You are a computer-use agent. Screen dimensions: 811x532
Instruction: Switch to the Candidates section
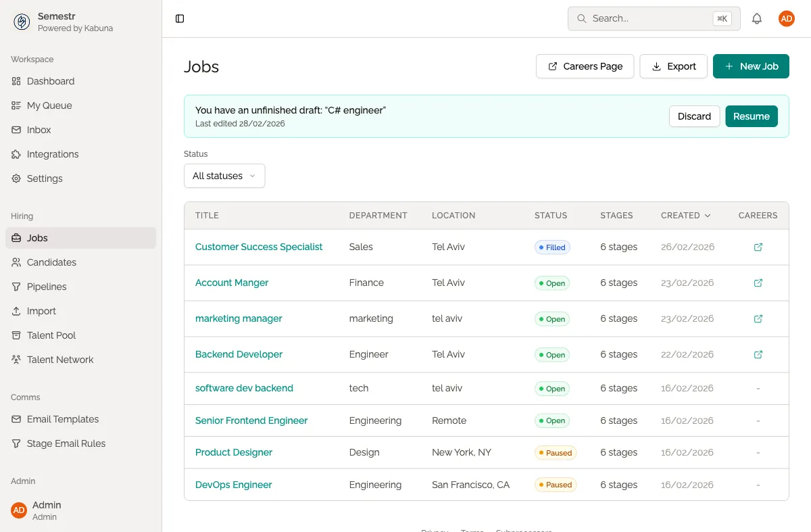click(53, 262)
